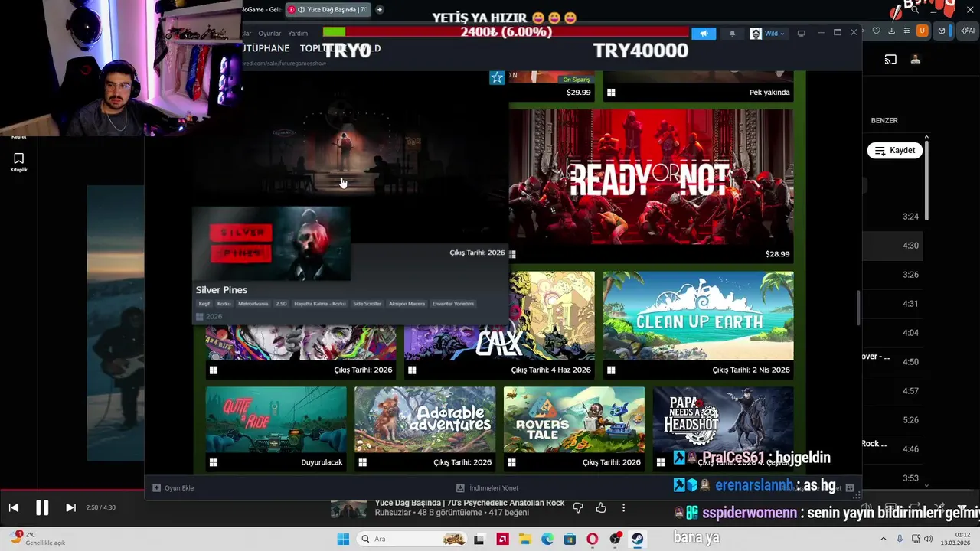Screen dimensions: 980x551
Task: Pause the current song
Action: click(42, 507)
